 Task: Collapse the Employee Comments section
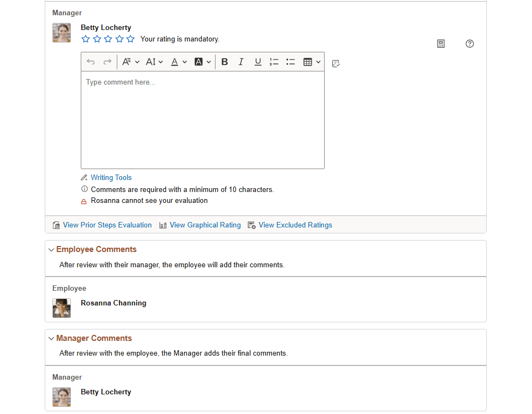51,249
